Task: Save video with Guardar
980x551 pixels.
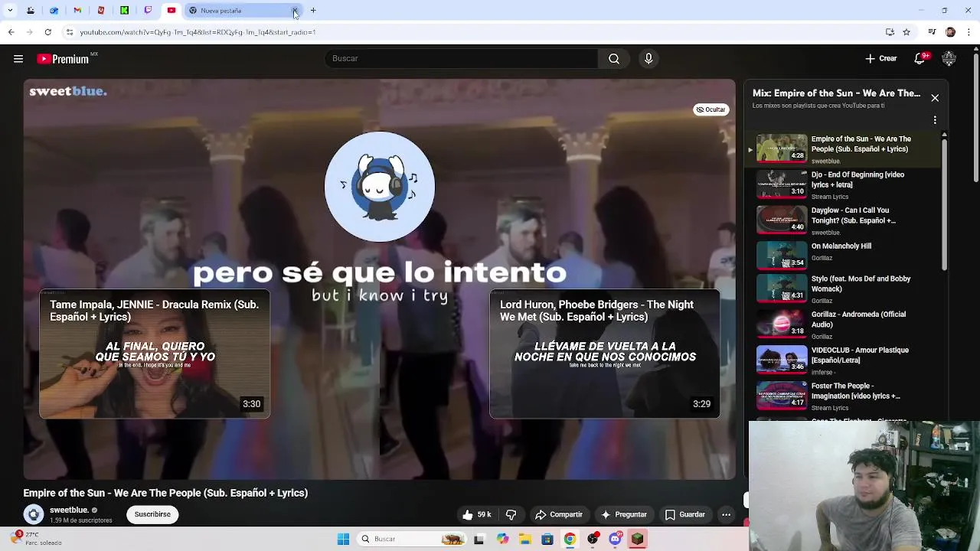Action: (x=685, y=514)
